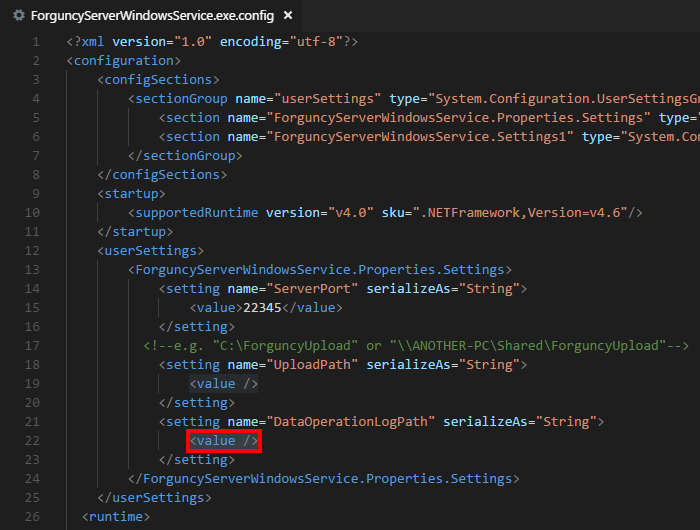The height and width of the screenshot is (530, 700).
Task: Click the closing </sectionGroup> tag
Action: [185, 156]
